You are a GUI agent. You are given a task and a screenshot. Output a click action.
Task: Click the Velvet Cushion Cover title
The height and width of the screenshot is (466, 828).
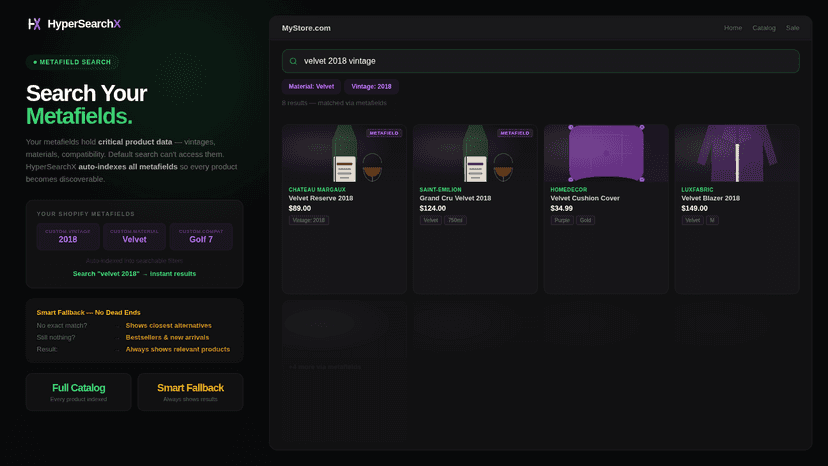585,198
